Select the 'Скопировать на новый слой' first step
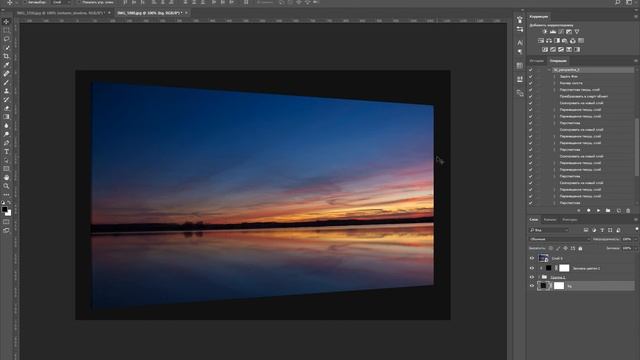Image resolution: width=640 pixels, height=360 pixels. [x=581, y=103]
